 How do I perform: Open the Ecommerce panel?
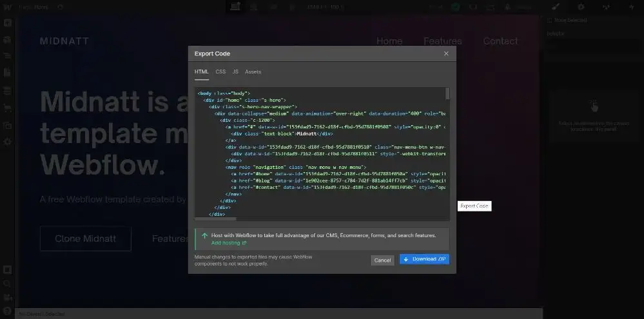pyautogui.click(x=7, y=108)
